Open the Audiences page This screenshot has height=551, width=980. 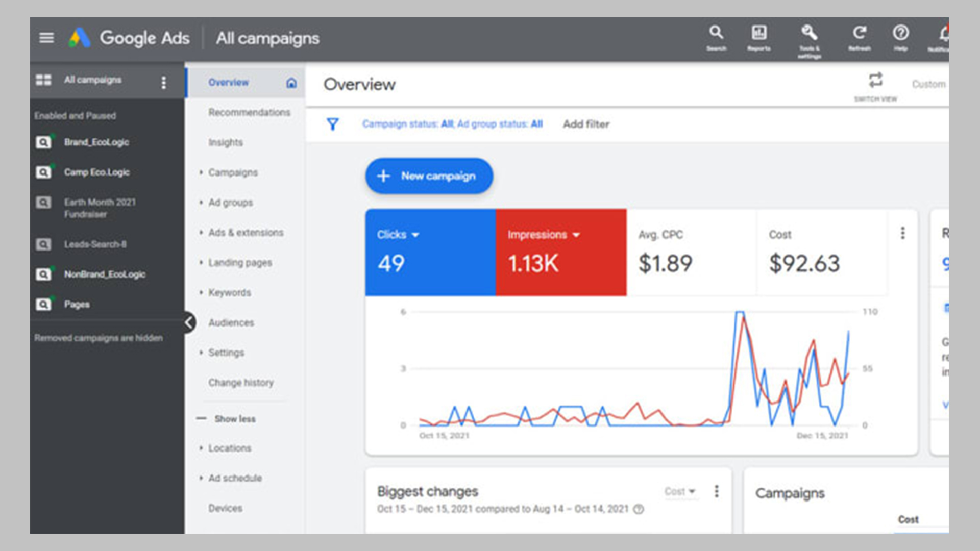coord(231,322)
